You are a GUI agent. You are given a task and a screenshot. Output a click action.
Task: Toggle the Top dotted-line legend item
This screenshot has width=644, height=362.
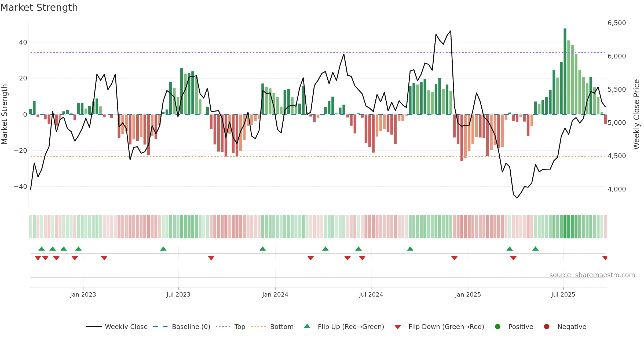(x=230, y=327)
